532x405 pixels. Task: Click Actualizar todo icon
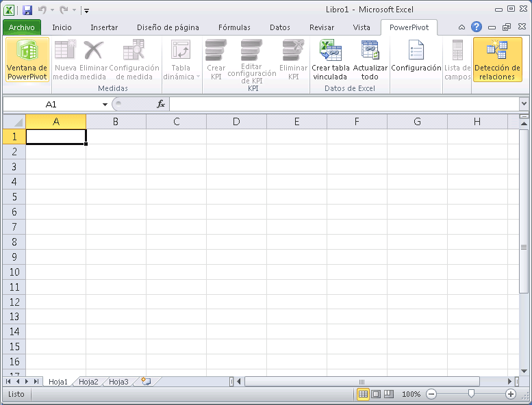click(x=370, y=60)
